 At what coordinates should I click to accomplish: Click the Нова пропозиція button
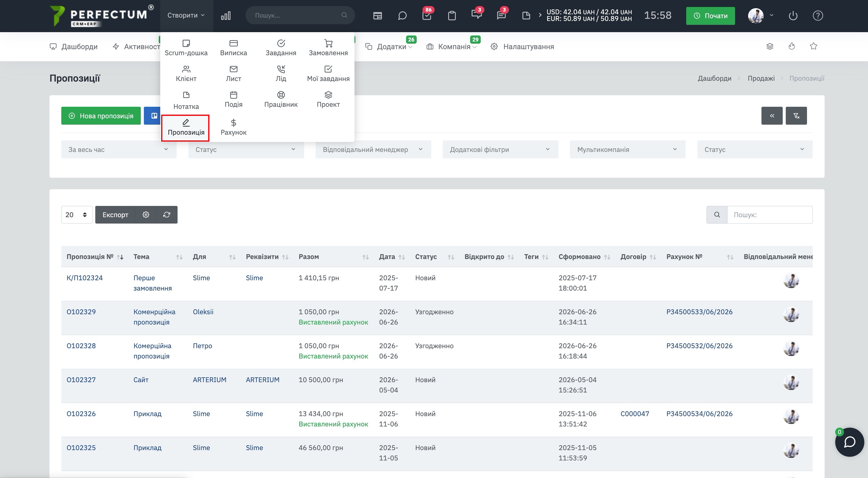pos(101,116)
